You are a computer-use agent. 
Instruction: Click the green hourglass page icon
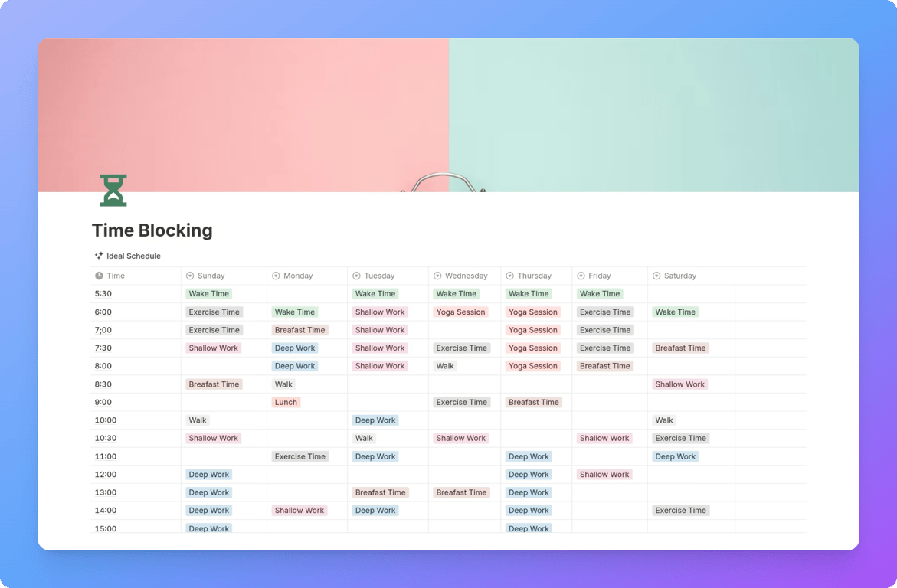(113, 191)
